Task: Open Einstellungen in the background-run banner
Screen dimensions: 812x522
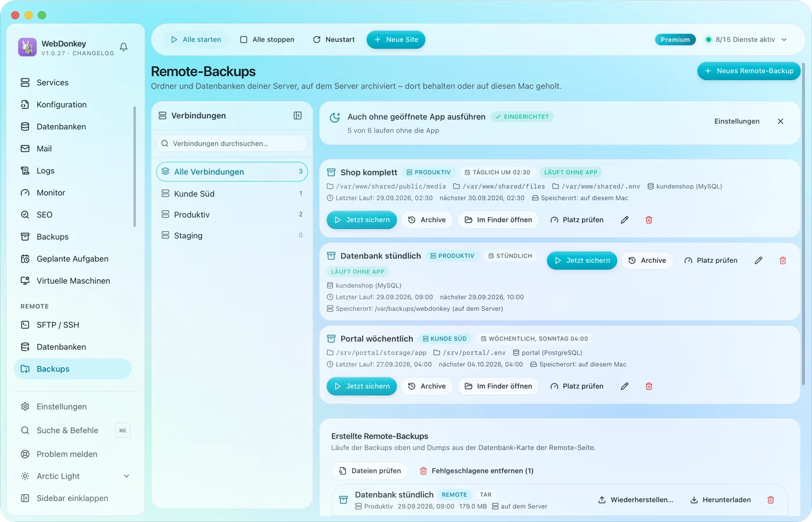Action: [737, 121]
